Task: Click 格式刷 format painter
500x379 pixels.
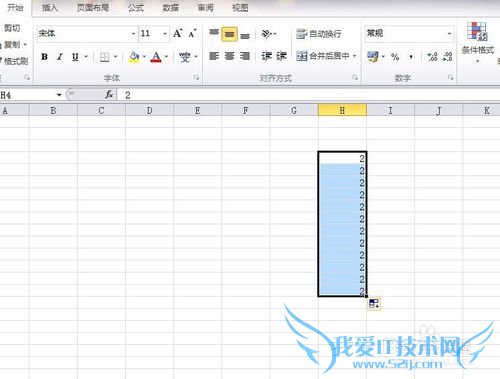Action: coord(15,61)
